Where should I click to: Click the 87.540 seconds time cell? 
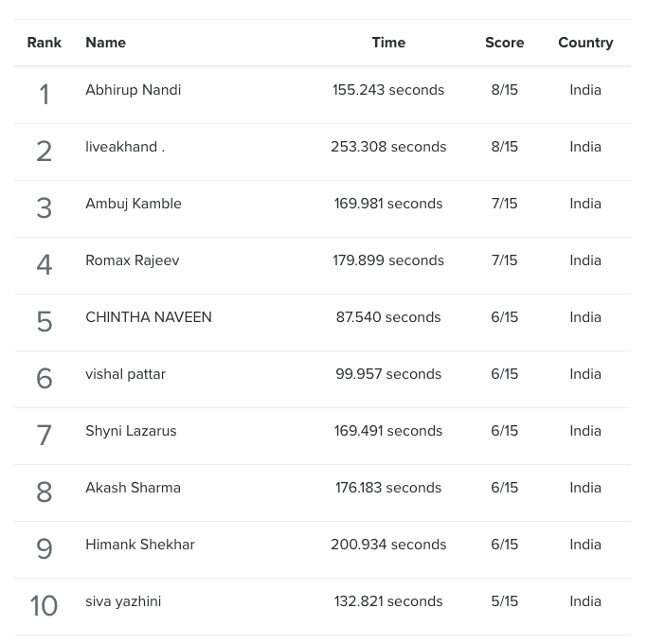point(388,317)
